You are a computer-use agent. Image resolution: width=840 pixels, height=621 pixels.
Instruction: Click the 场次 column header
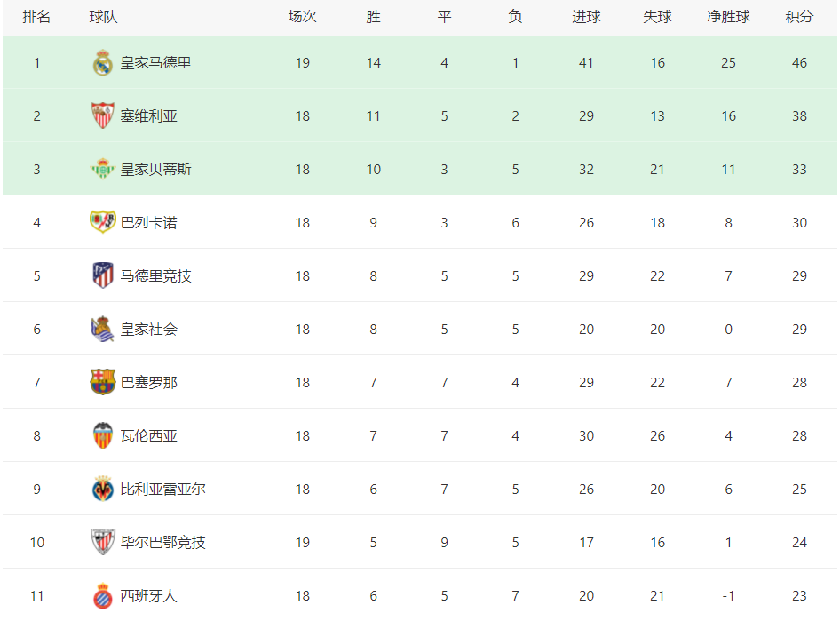(x=302, y=17)
